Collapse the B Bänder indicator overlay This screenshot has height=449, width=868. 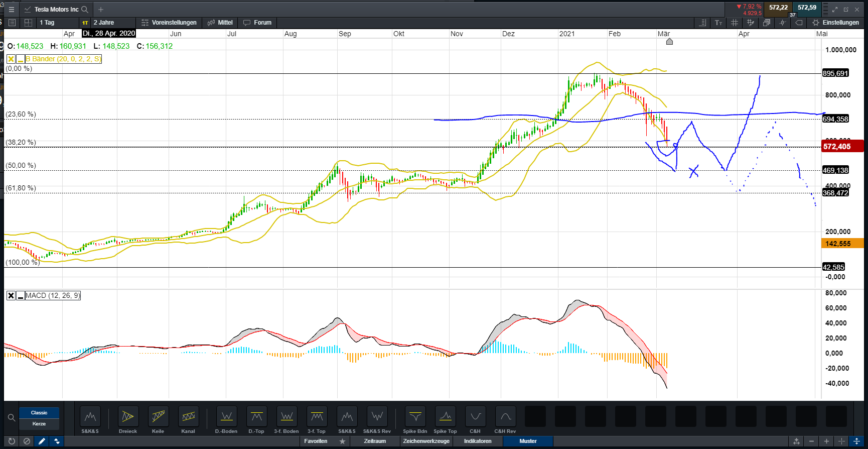[20, 59]
